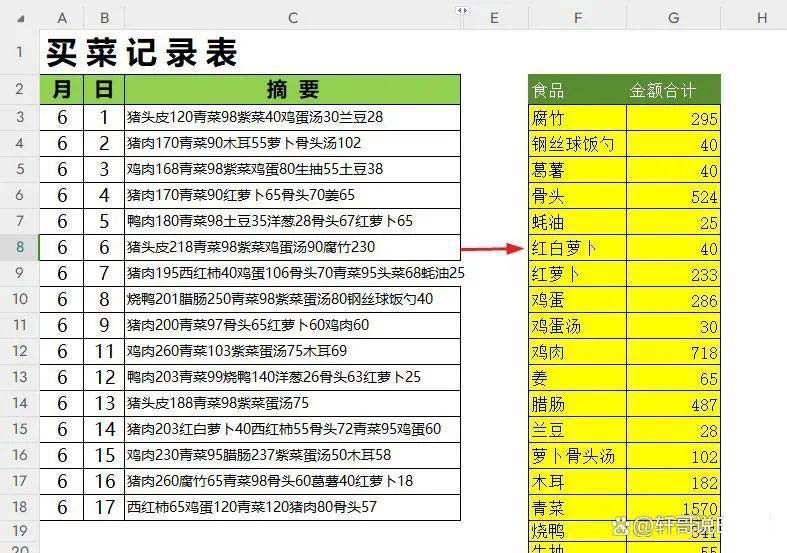
Task: Click the 青菜 total cell showing 1570
Action: tap(673, 508)
